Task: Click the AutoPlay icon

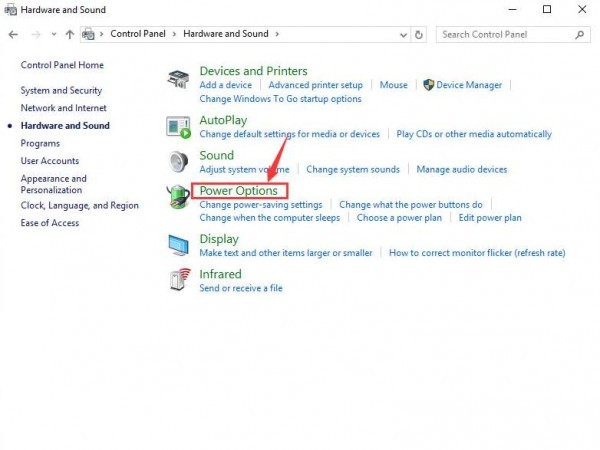Action: pos(178,127)
